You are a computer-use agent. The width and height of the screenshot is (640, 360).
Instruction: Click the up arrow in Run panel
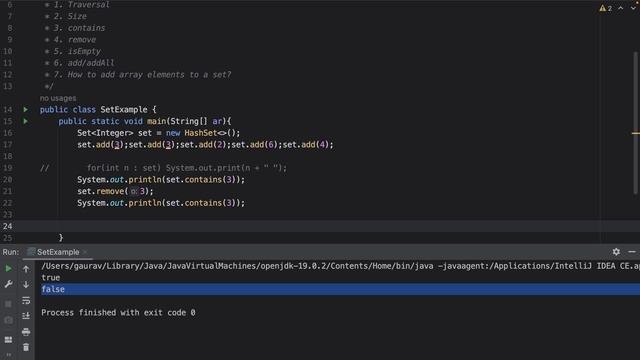26,269
